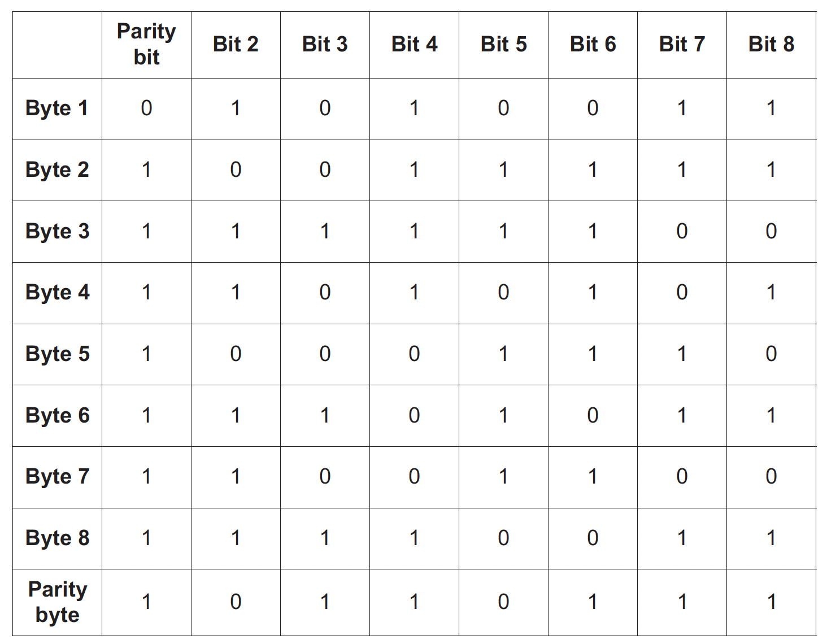Click the Bit 7 cell in Byte 3
The image size is (827, 644).
[682, 232]
